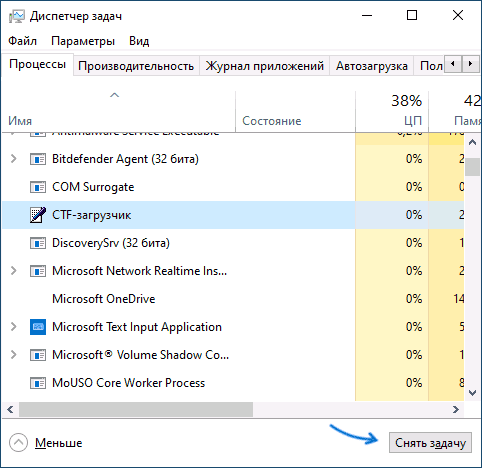Viewport: 482px width, 468px height.
Task: Select the Microsoft OneDrive process row
Action: (233, 299)
